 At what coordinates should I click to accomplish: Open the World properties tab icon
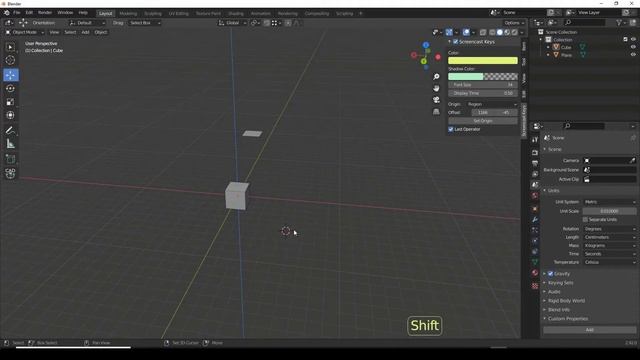[535, 196]
